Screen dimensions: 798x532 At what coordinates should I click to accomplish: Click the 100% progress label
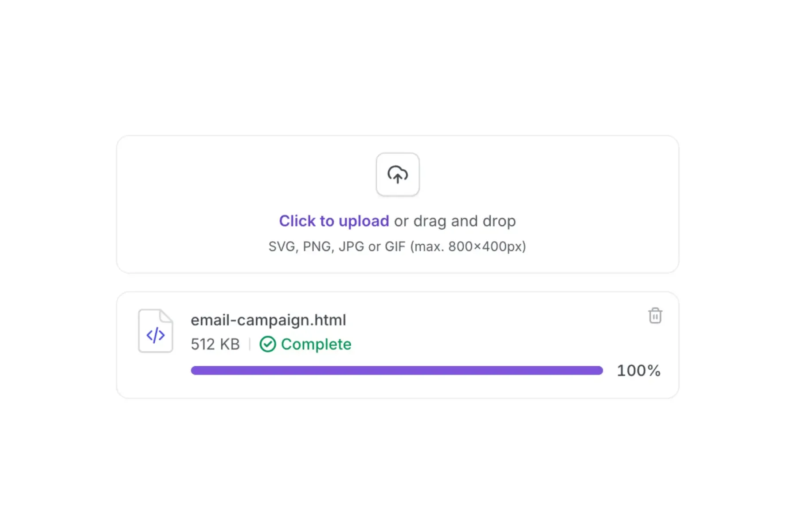tap(638, 371)
